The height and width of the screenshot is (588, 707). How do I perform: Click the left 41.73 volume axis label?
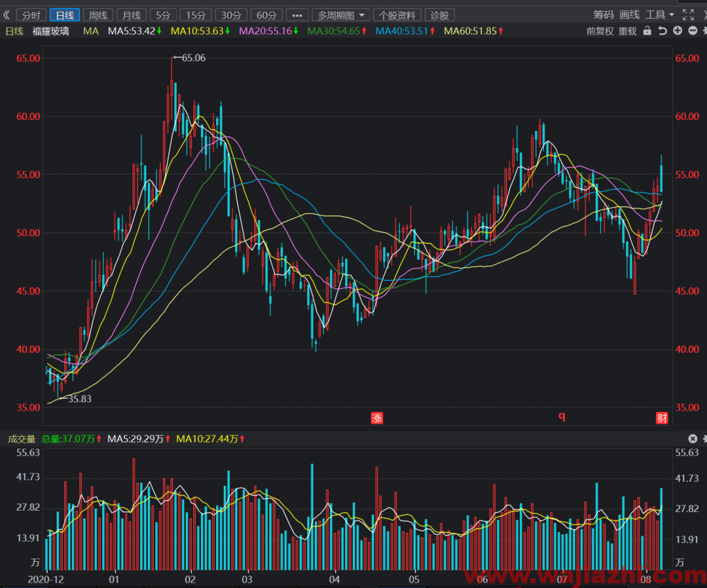pos(28,477)
